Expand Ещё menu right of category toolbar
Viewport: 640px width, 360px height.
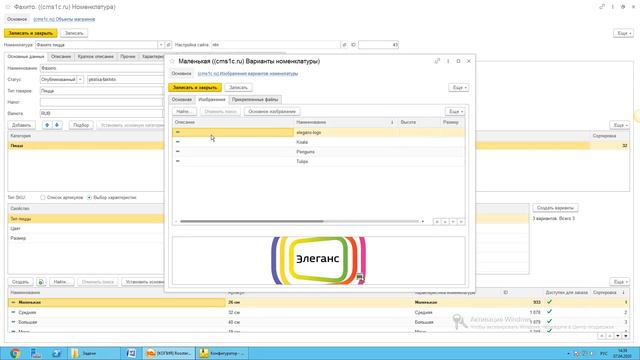click(x=620, y=125)
